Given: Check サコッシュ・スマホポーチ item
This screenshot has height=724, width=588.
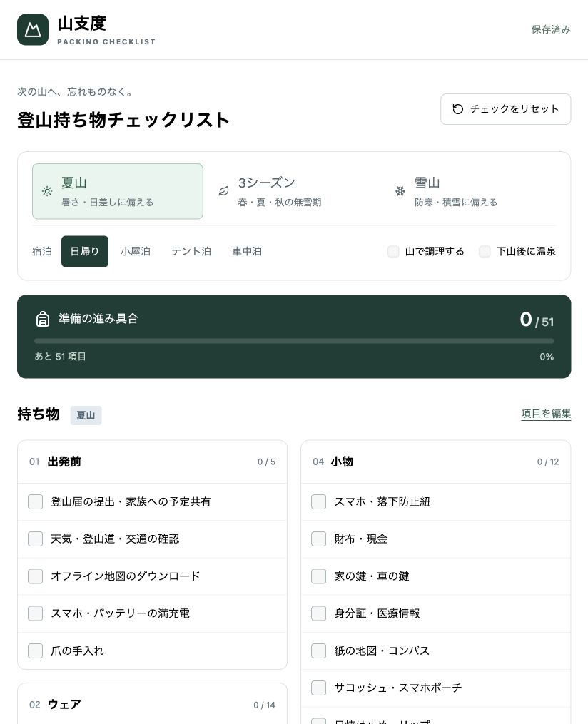Looking at the screenshot, I should pyautogui.click(x=319, y=688).
